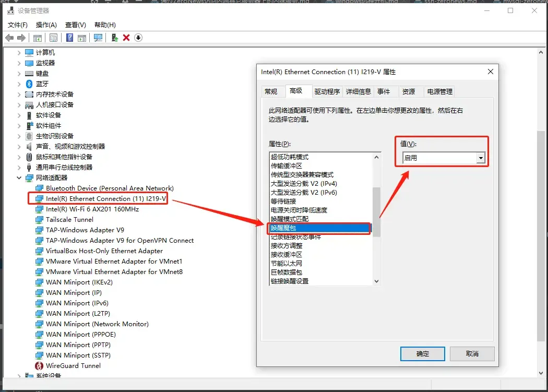
Task: Open the 帮助(H) menu
Action: point(105,25)
